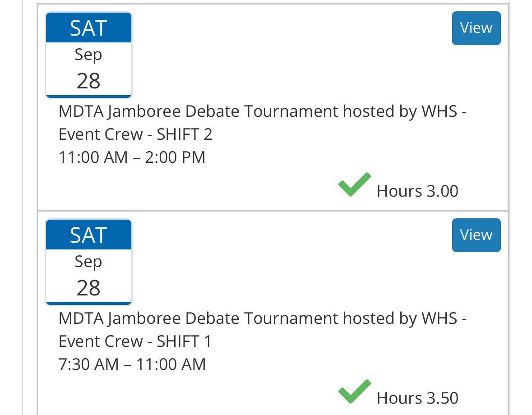Viewport: 532px width, 415px height.
Task: Click Sep month label on SHIFT 1 badge
Action: click(x=88, y=262)
